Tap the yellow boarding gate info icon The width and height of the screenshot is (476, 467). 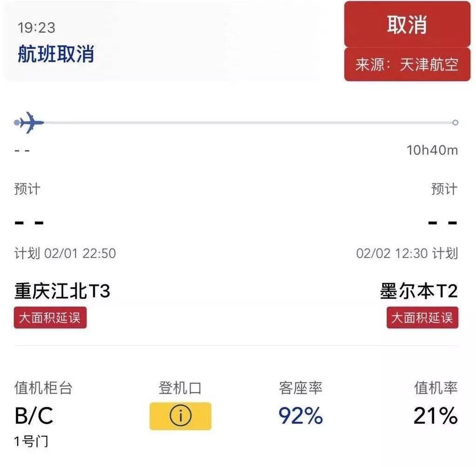(180, 416)
